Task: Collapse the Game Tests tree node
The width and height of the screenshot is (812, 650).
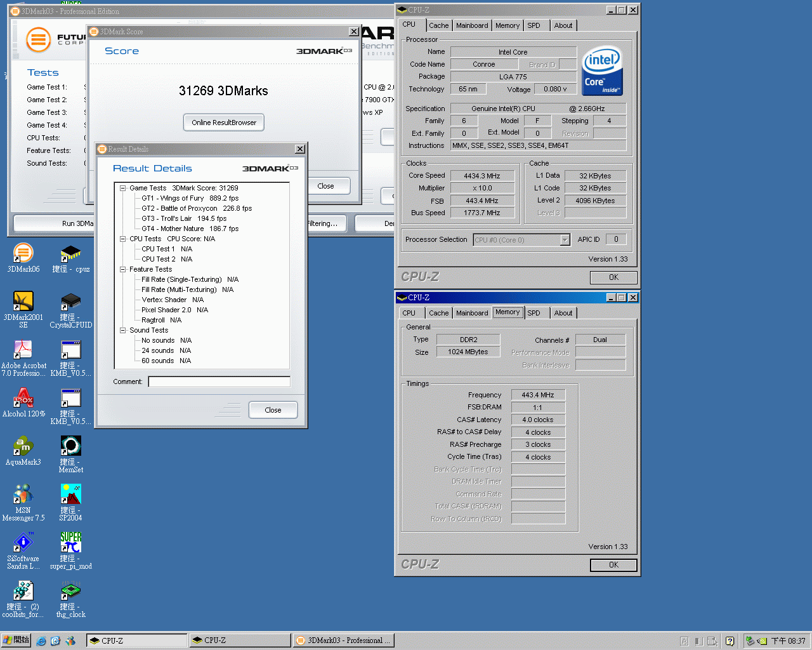Action: [123, 188]
